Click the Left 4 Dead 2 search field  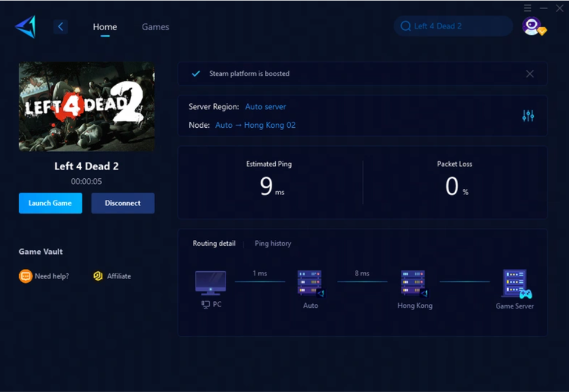coord(453,26)
